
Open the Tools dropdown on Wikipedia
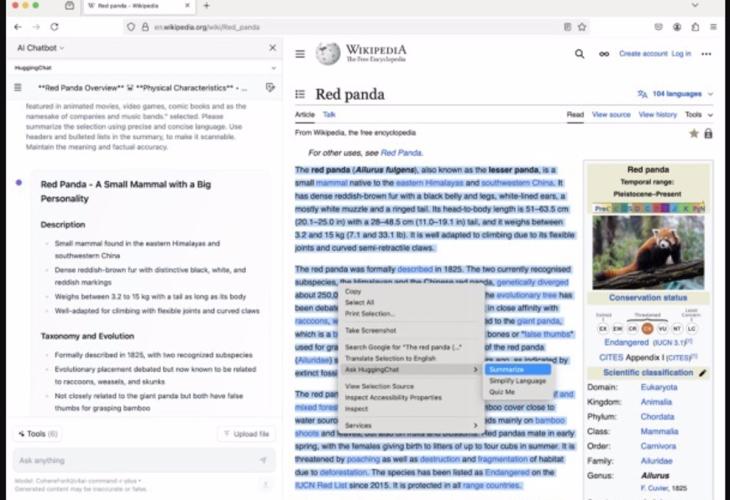coord(697,115)
